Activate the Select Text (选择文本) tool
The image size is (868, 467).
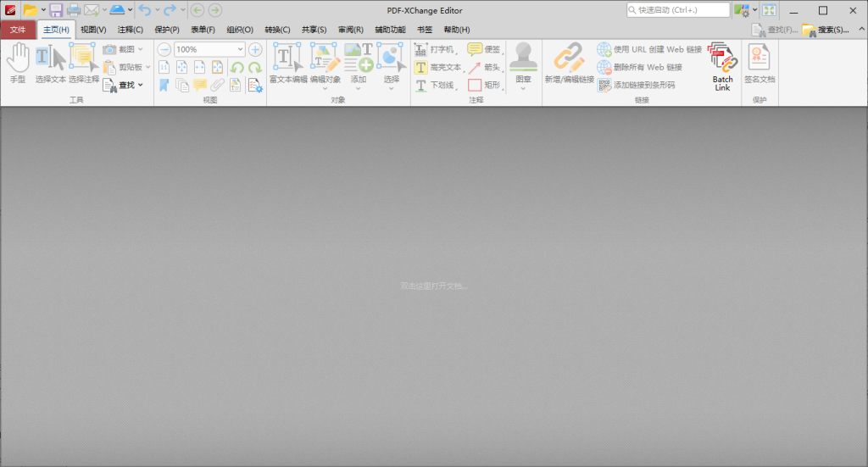tap(50, 59)
